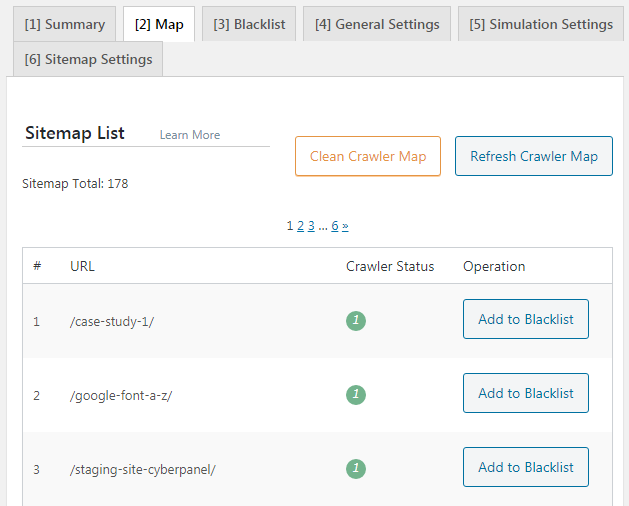Add /google-font-a-z/ to the blacklist
This screenshot has width=629, height=506.
point(526,393)
